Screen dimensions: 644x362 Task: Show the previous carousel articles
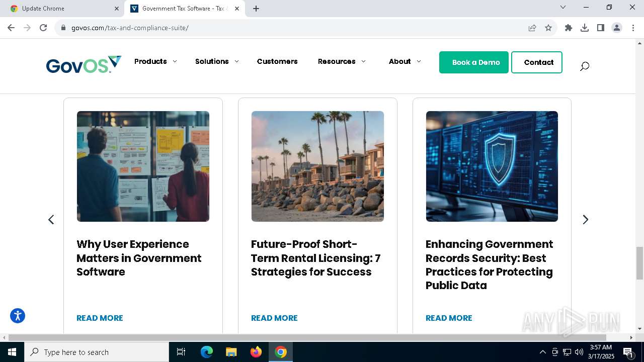pos(51,220)
